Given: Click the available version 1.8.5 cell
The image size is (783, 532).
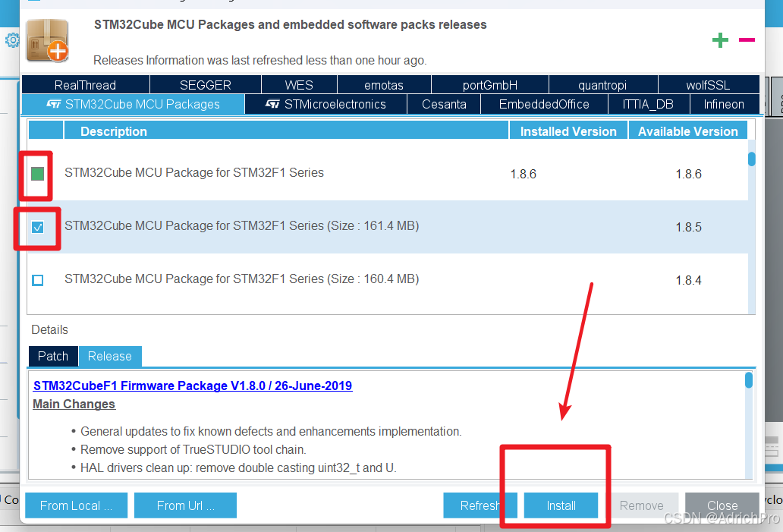Looking at the screenshot, I should pyautogui.click(x=688, y=227).
